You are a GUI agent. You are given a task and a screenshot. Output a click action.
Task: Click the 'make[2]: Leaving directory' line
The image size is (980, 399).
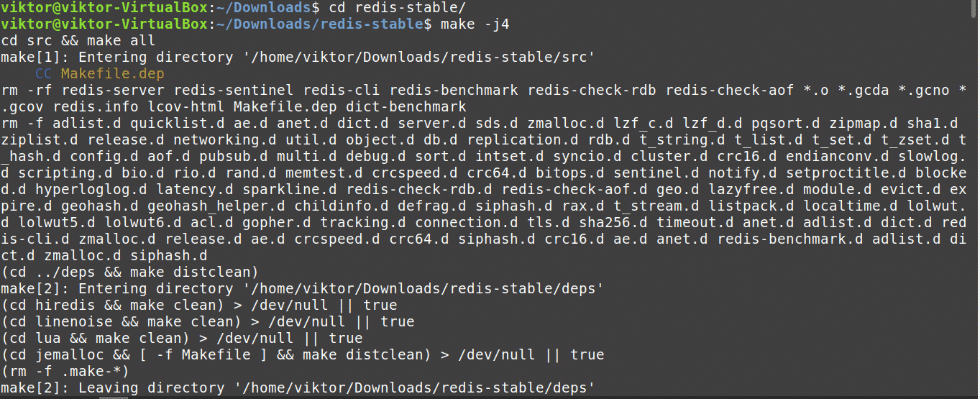pyautogui.click(x=298, y=387)
